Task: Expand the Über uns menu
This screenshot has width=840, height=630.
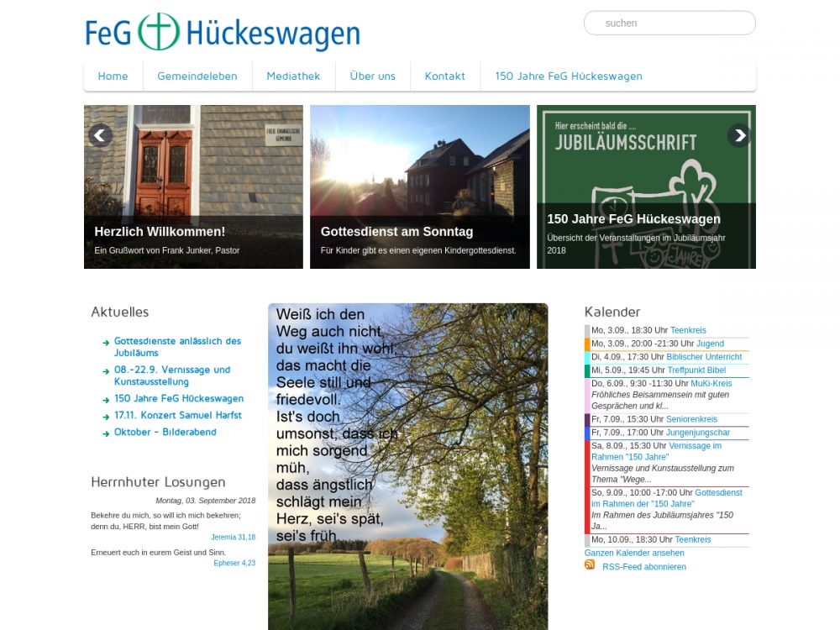Action: [372, 76]
